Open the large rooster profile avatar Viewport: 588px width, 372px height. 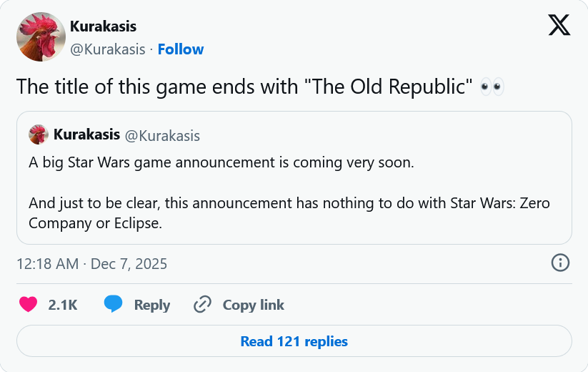click(x=41, y=36)
